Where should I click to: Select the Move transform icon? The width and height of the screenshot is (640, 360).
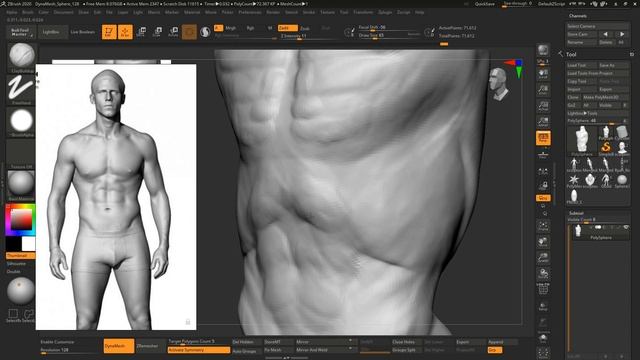pos(142,32)
